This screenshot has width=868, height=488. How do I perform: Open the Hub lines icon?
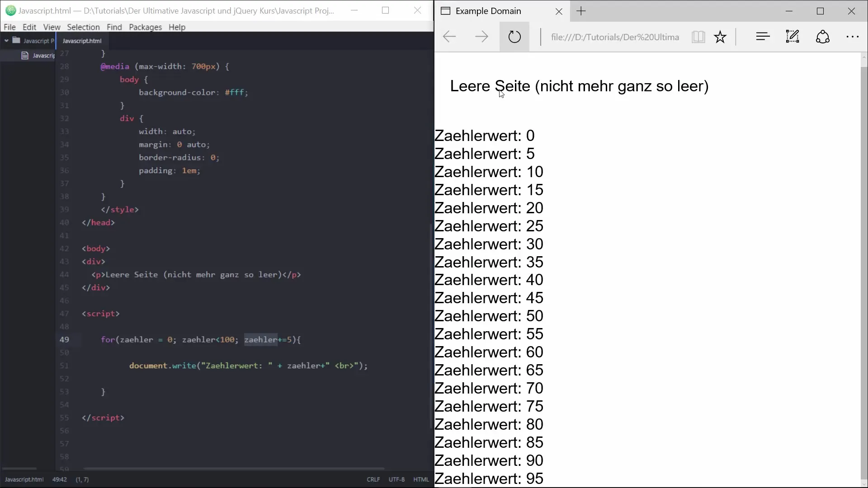763,37
